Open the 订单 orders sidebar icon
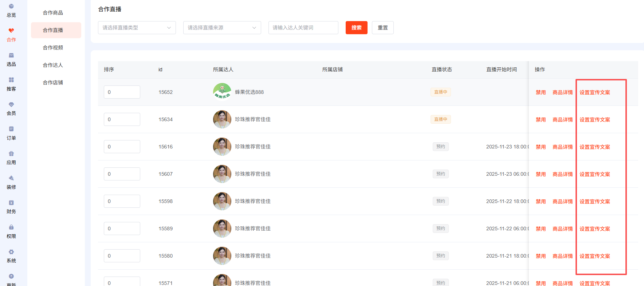This screenshot has height=286, width=644. (11, 129)
